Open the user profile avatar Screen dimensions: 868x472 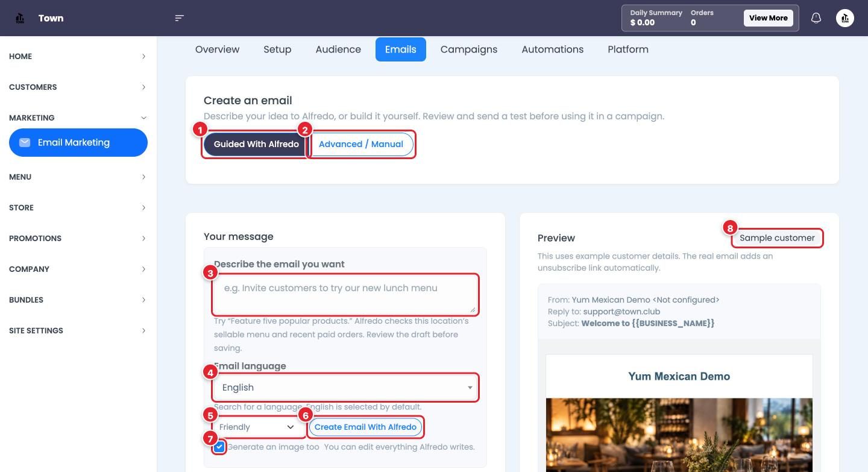coord(845,18)
